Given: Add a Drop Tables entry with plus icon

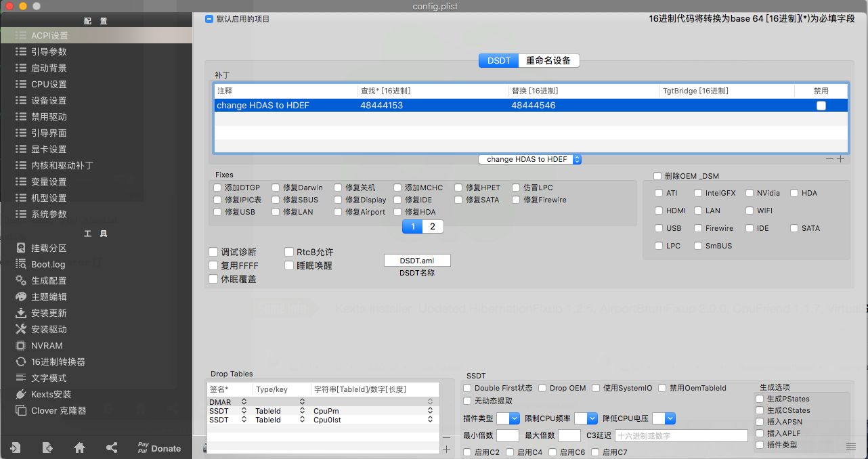Looking at the screenshot, I should pyautogui.click(x=446, y=450).
